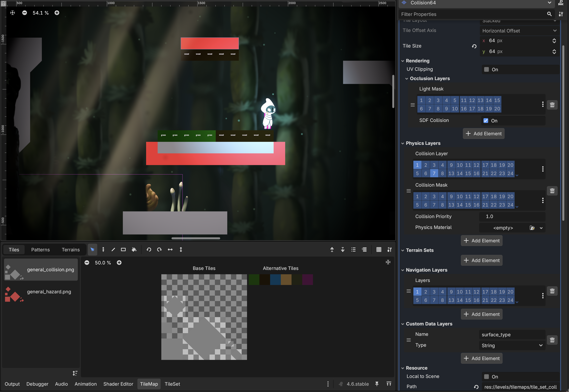Add Element under Terrain Sets
The height and width of the screenshot is (392, 569).
[x=482, y=260]
